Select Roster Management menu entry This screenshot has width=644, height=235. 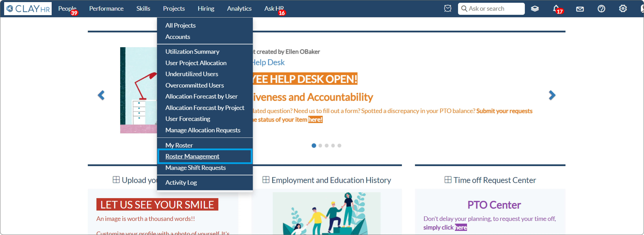click(192, 156)
